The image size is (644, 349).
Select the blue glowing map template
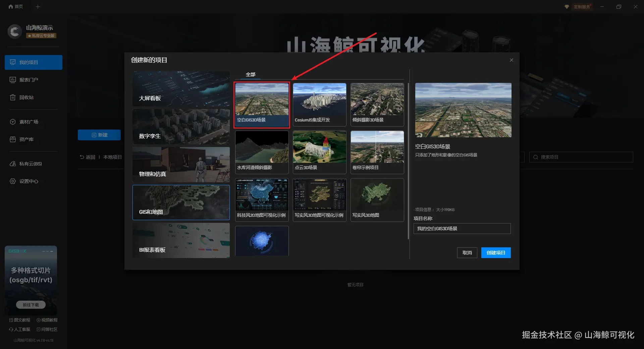[x=262, y=241]
